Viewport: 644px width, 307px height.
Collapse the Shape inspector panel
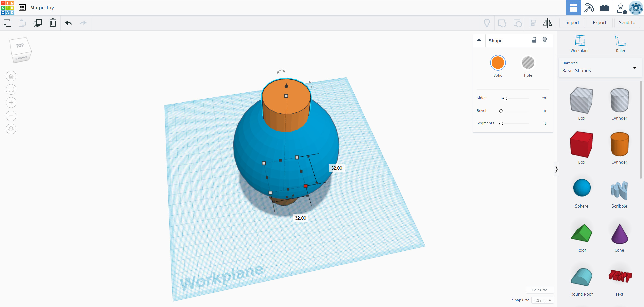tap(479, 40)
